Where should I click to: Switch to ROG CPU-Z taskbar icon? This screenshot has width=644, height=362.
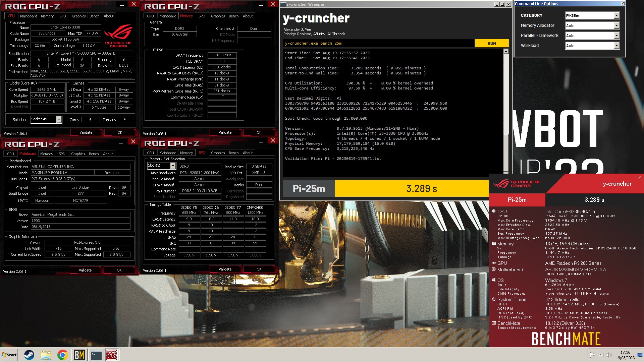112,355
